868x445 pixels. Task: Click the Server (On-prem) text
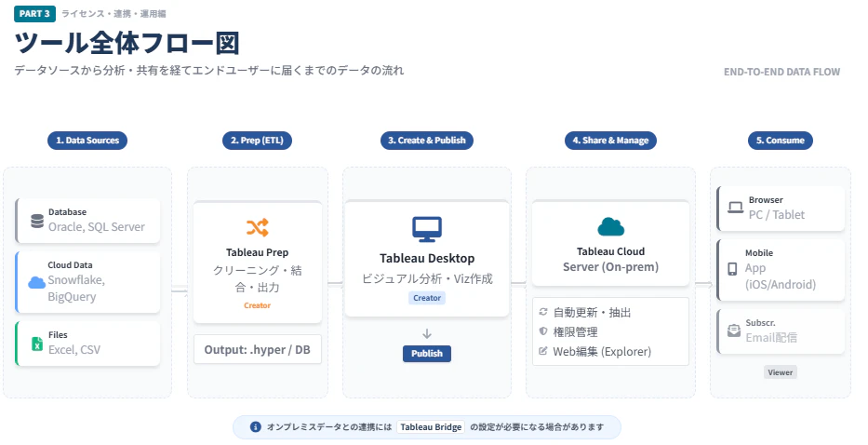click(610, 267)
